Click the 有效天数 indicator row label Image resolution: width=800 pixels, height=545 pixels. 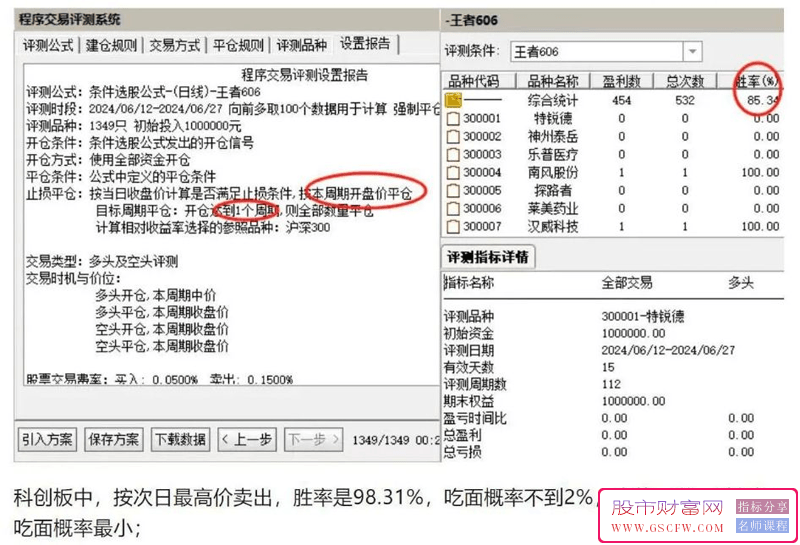(x=468, y=367)
